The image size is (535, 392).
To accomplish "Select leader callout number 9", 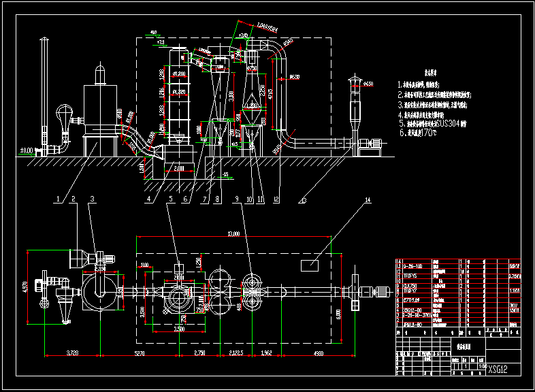I will pos(237,199).
